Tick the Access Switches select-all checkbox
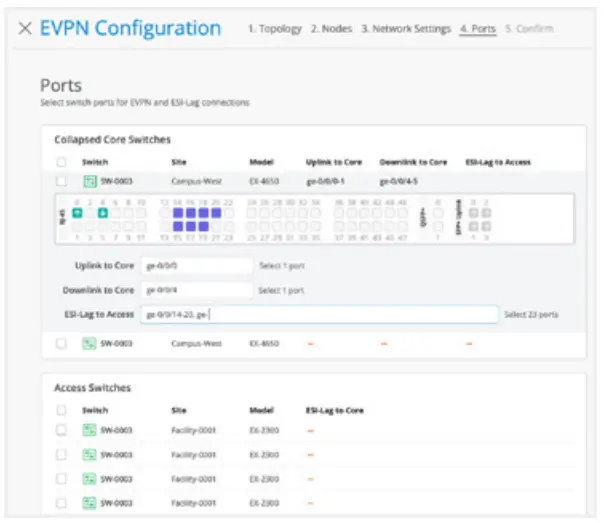 tap(61, 410)
